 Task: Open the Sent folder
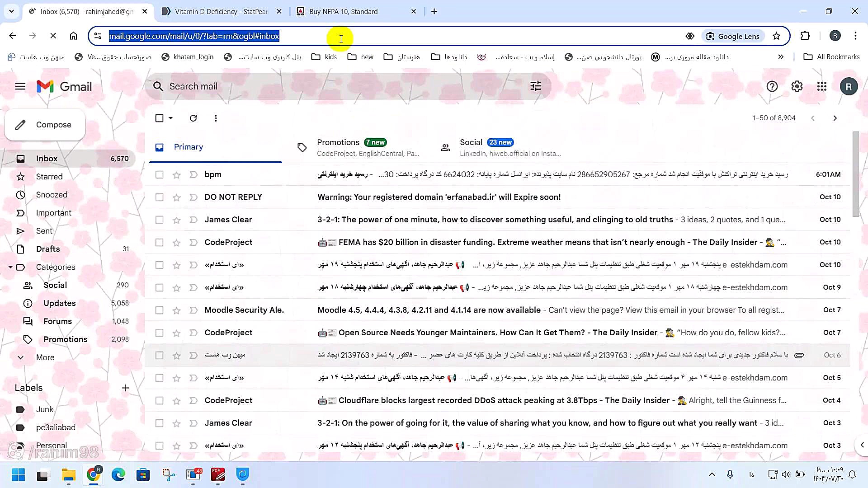pyautogui.click(x=44, y=231)
